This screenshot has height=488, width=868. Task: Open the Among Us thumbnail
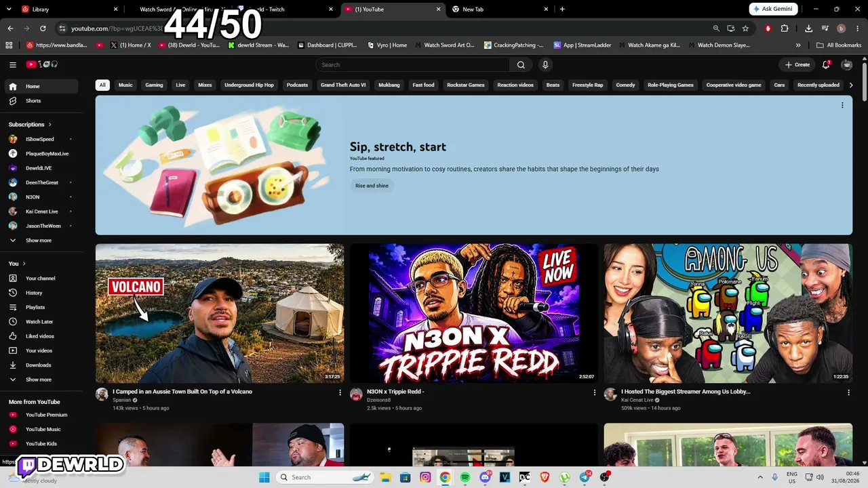tap(728, 313)
